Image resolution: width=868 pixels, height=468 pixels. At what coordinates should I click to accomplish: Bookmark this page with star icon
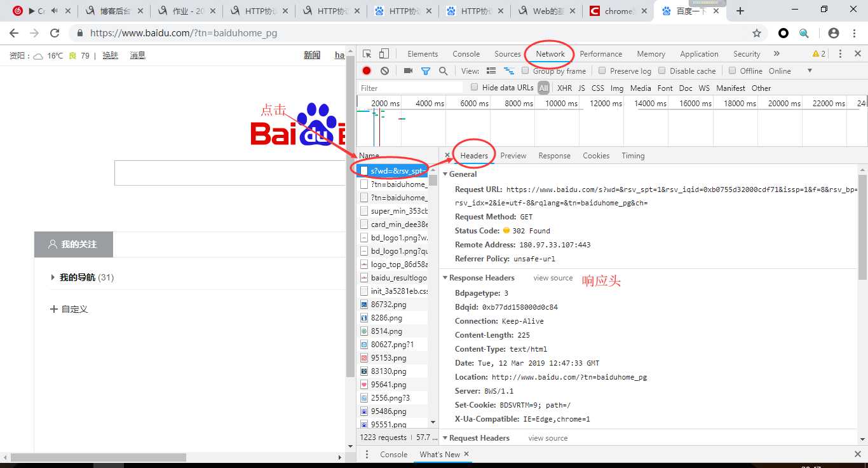coord(757,33)
